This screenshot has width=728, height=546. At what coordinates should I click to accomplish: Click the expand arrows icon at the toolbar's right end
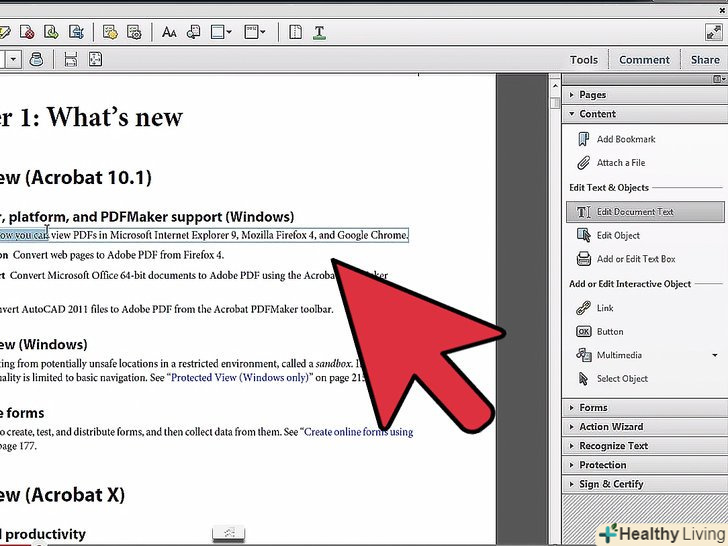(x=713, y=32)
